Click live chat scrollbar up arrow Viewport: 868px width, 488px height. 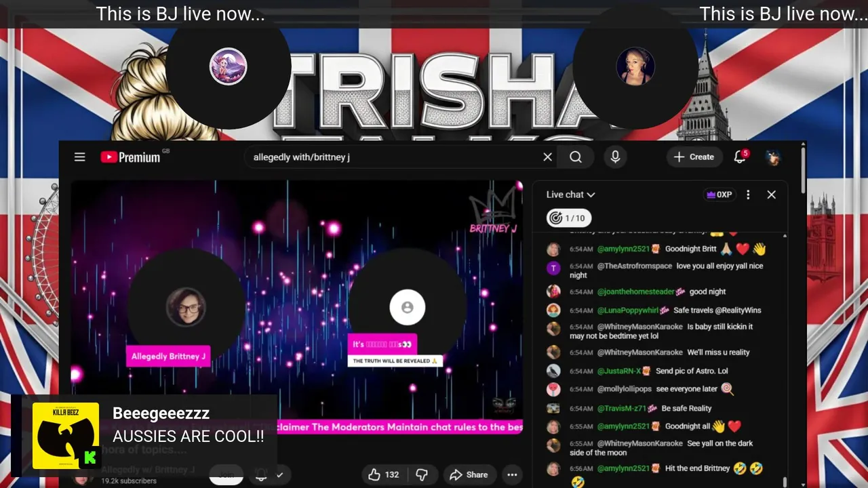[785, 235]
